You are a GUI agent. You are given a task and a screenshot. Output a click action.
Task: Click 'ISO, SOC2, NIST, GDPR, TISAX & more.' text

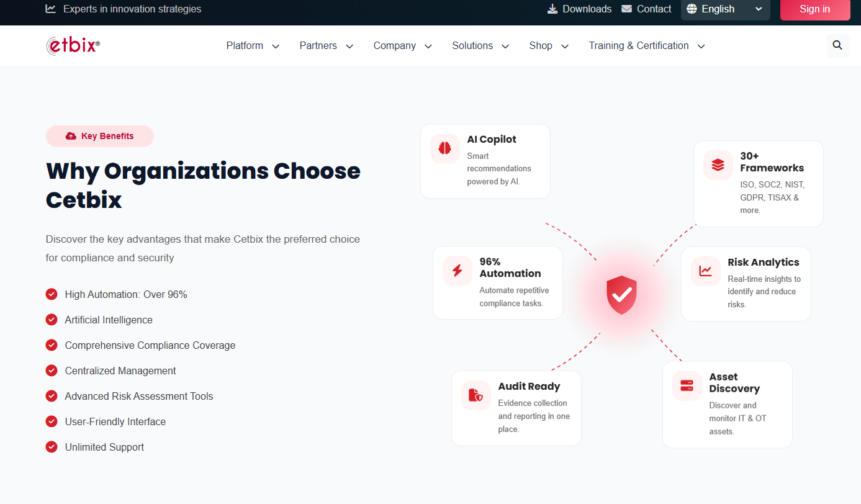(x=772, y=197)
